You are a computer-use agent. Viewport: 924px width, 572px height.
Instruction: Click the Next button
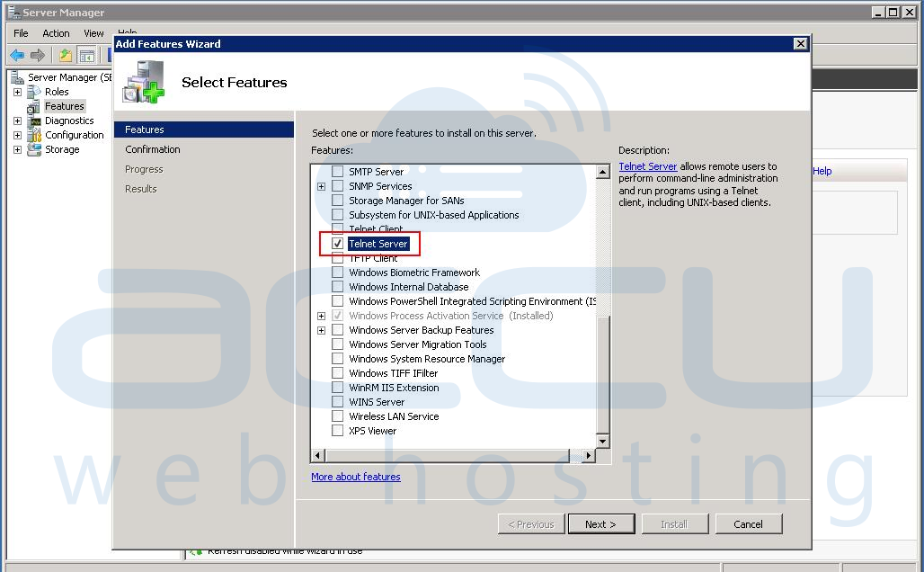click(601, 524)
